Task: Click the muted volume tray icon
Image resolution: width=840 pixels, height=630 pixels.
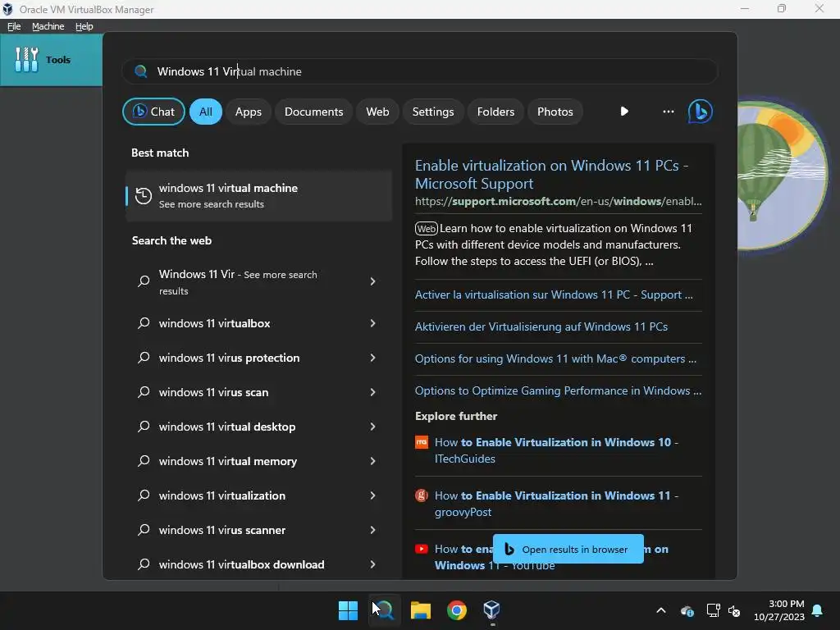Action: pyautogui.click(x=734, y=610)
